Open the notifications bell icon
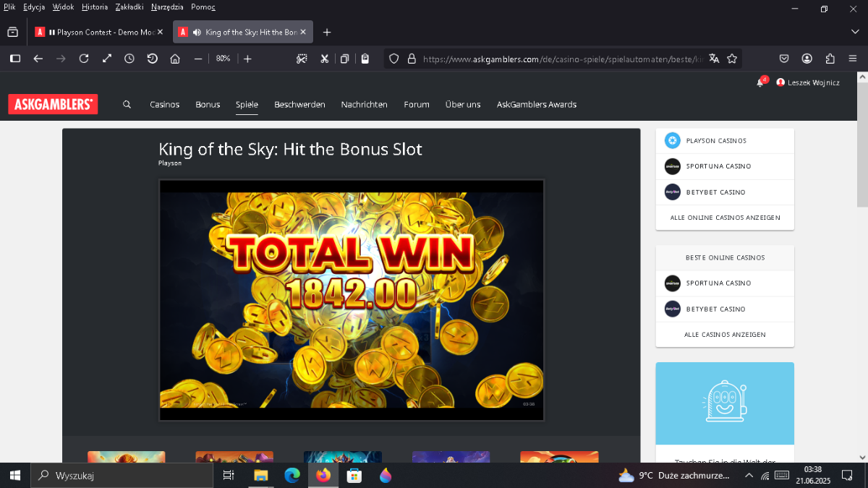This screenshot has width=868, height=488. point(759,82)
